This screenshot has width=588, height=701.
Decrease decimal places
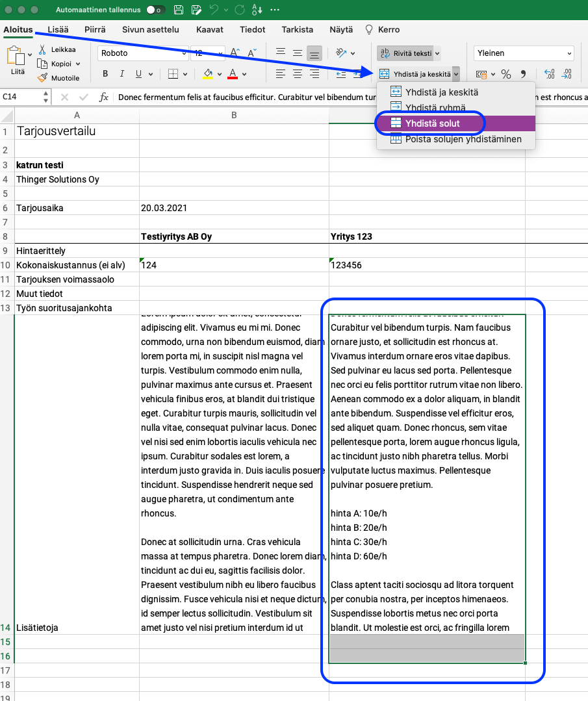tap(567, 74)
